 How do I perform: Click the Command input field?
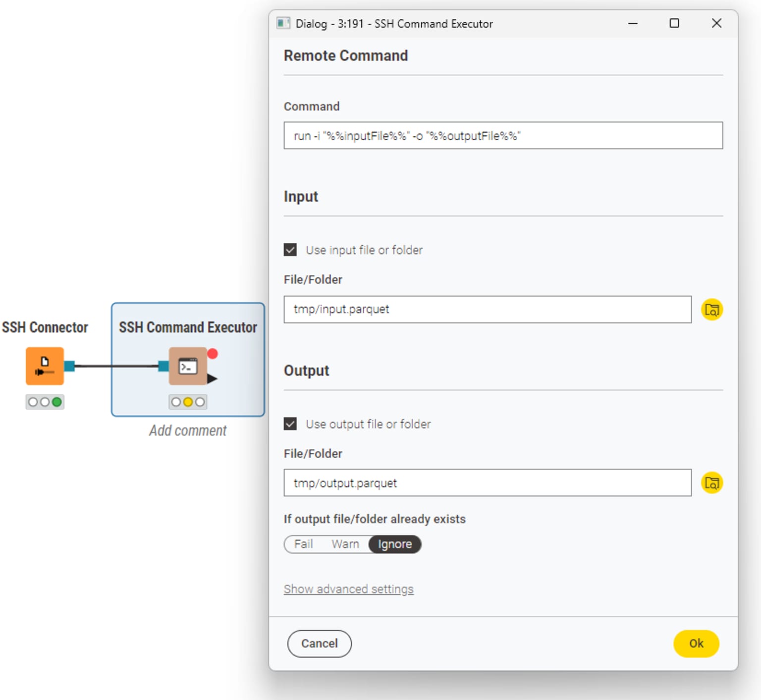pos(503,135)
